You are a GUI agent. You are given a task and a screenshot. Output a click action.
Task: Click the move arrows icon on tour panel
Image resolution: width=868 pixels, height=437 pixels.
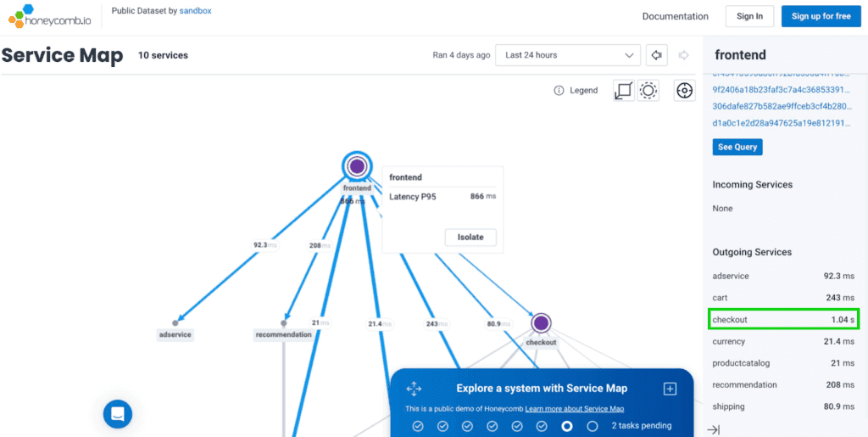(x=414, y=389)
